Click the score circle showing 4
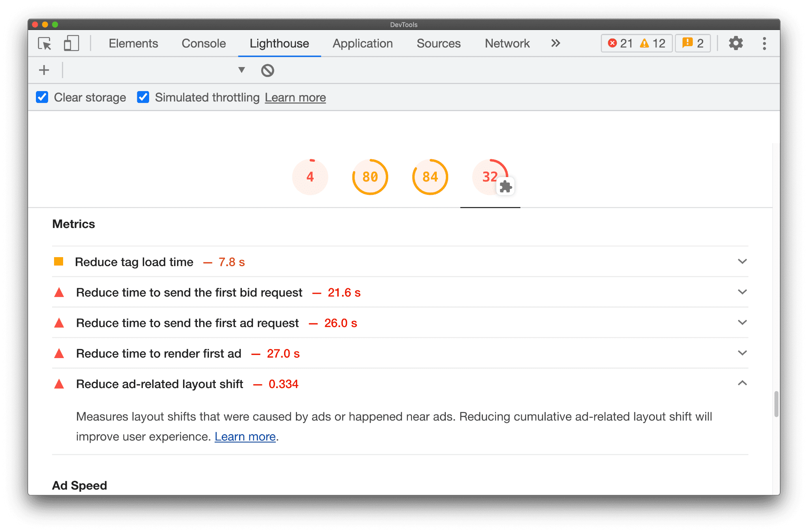The image size is (808, 532). [311, 176]
